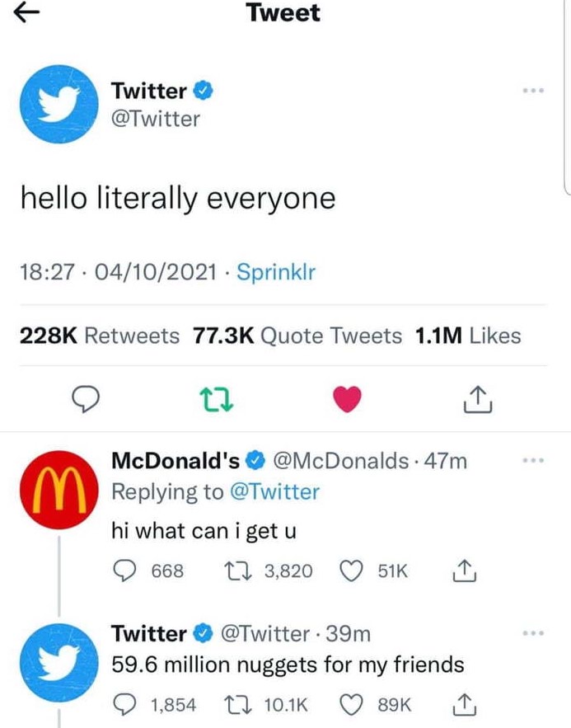Screen dimensions: 571x728
Task: Open more options on McDonald's reply
Action: 535,460
